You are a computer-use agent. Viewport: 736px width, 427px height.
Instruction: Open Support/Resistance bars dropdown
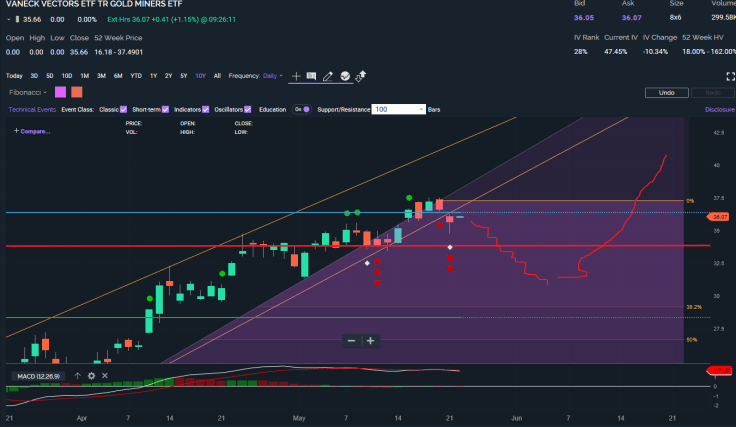tap(399, 109)
